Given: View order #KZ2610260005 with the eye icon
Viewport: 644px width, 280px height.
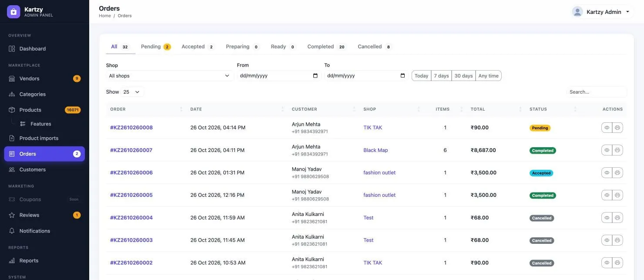Looking at the screenshot, I should coord(607,195).
